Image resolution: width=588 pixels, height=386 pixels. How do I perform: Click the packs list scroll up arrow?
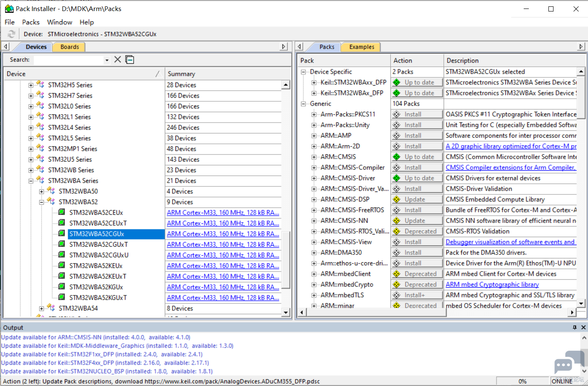coord(581,71)
